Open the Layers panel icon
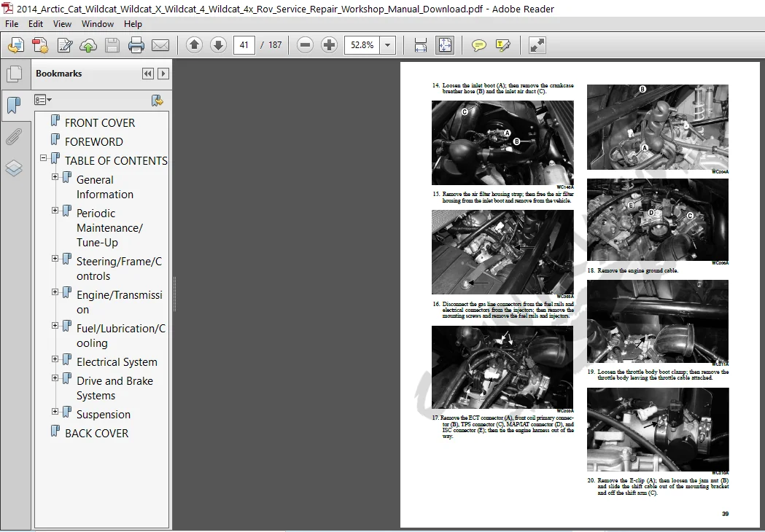 [14, 168]
